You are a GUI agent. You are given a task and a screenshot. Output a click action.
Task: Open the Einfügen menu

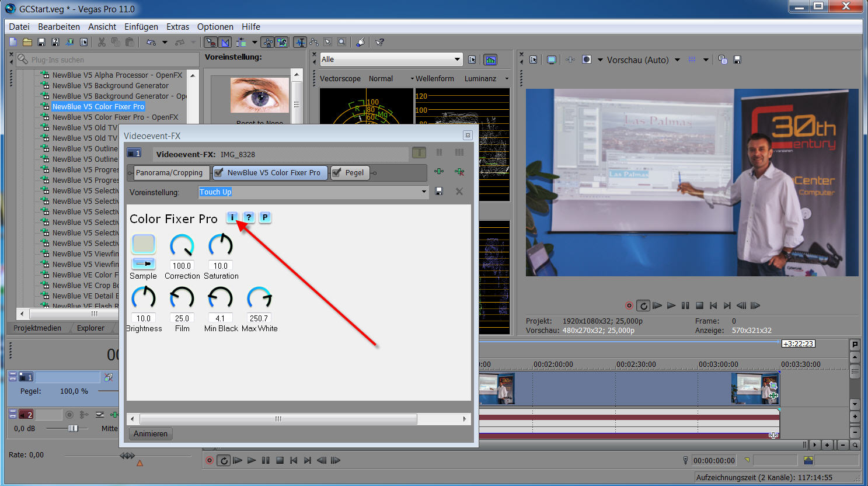141,27
